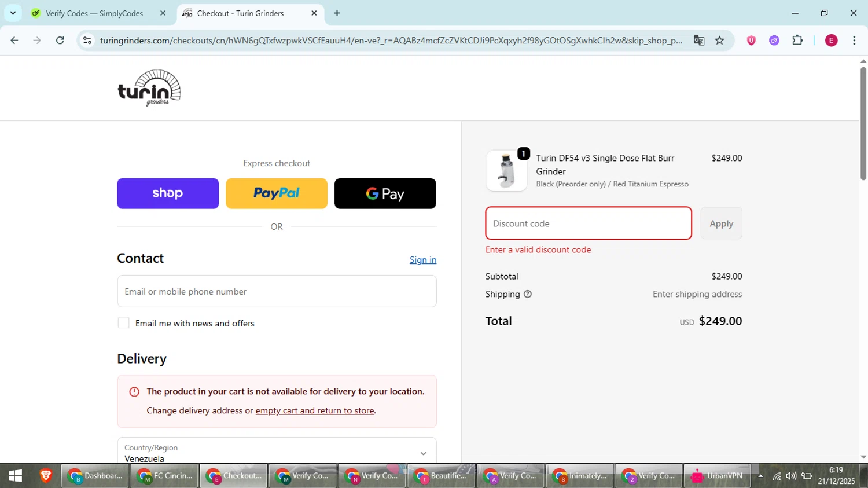Click the Turin Grinders logo
Image resolution: width=868 pixels, height=488 pixels.
coord(149,88)
